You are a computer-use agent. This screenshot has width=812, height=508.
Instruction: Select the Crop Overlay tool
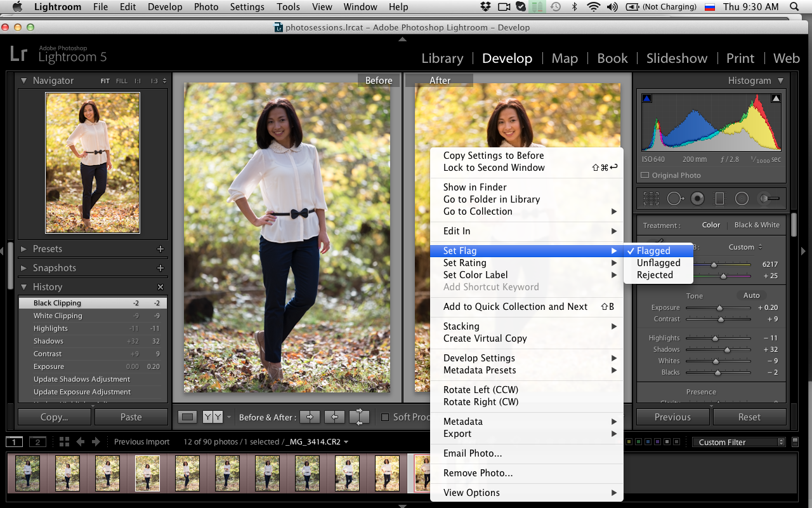click(651, 199)
